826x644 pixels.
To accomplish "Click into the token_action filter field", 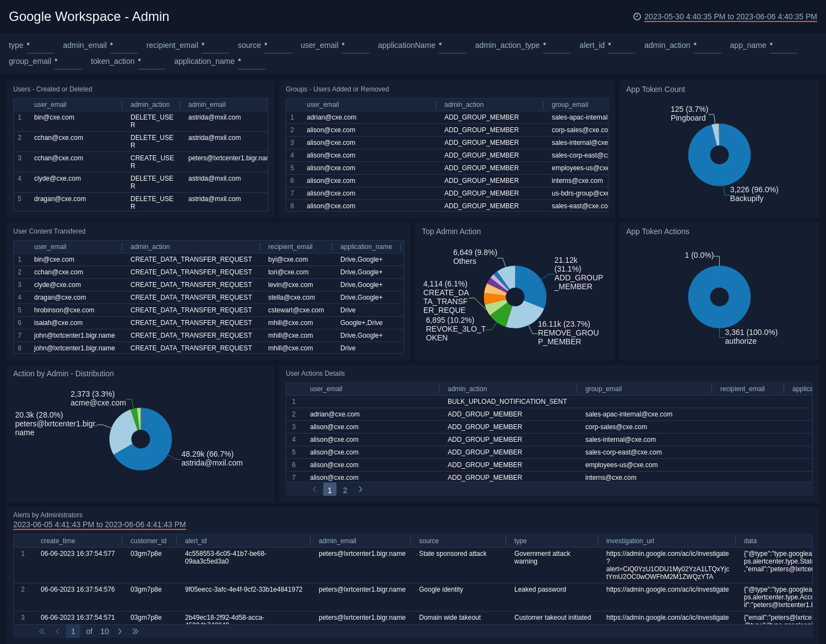I will coord(152,64).
